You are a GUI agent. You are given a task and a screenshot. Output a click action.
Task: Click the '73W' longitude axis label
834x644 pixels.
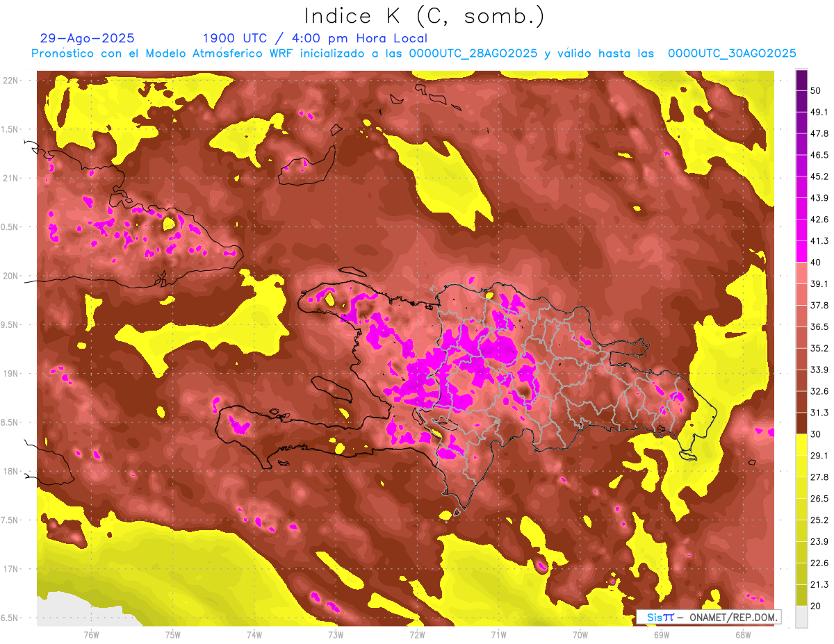point(336,634)
